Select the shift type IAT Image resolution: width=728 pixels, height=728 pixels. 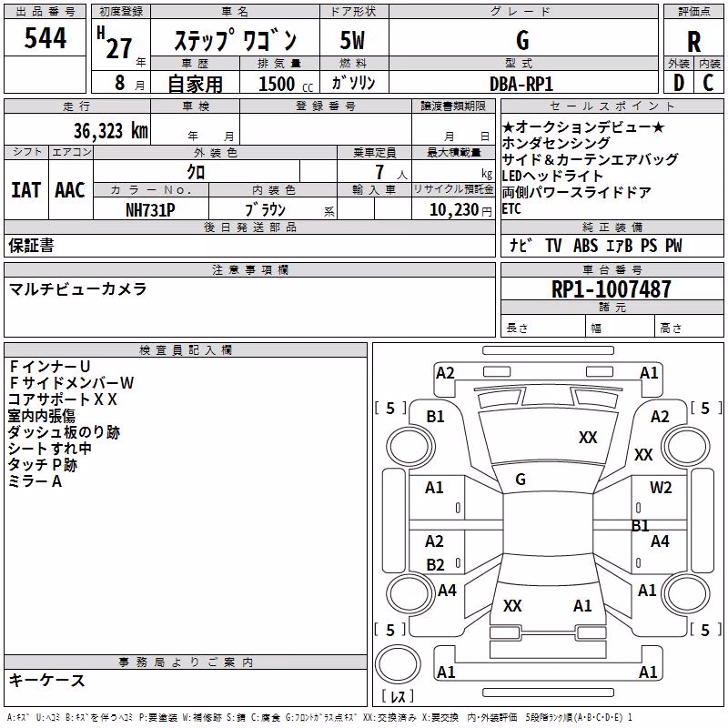point(26,190)
